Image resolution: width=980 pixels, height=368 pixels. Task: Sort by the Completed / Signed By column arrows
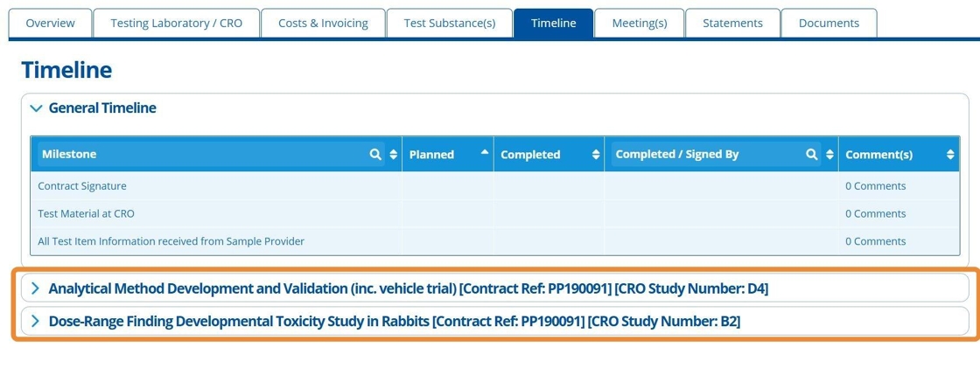coord(829,155)
